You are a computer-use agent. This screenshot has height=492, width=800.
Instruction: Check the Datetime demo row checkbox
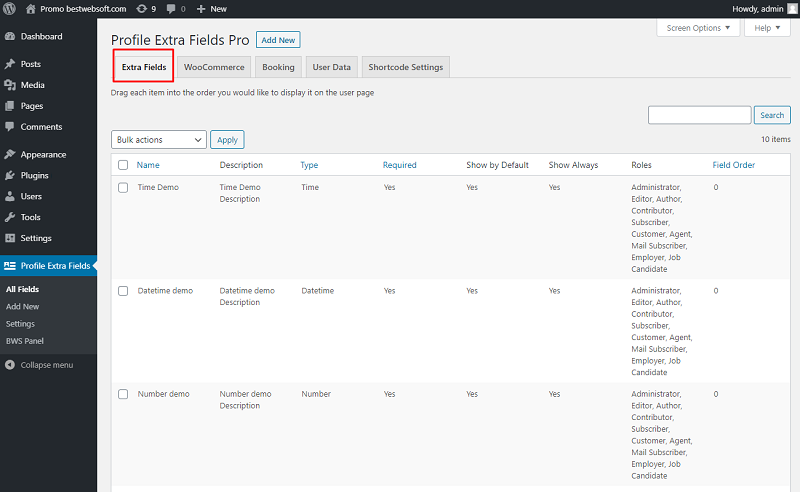click(x=123, y=291)
